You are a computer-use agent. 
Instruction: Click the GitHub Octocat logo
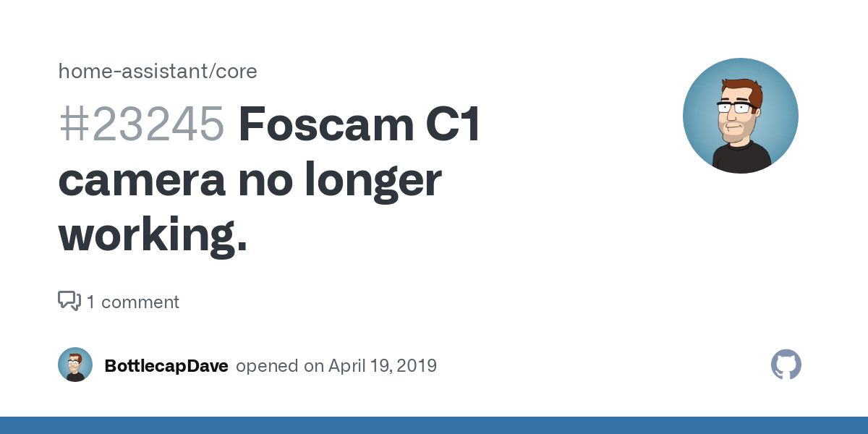[x=786, y=365]
